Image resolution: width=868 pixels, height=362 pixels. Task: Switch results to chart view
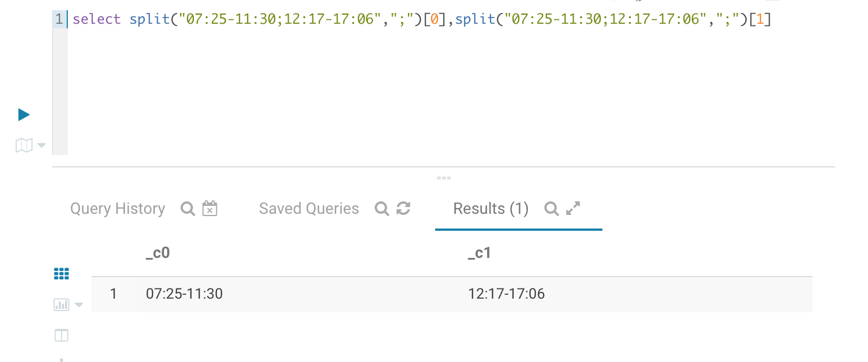click(x=61, y=305)
